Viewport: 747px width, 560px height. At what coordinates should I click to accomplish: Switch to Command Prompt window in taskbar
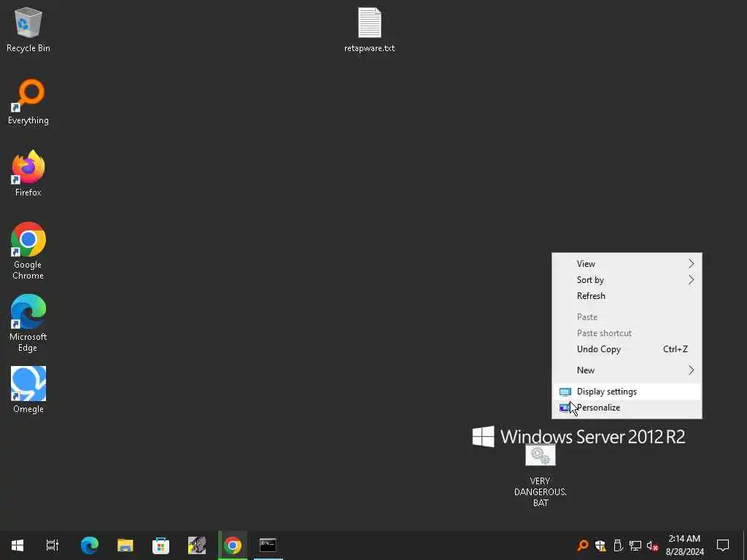[x=268, y=545]
